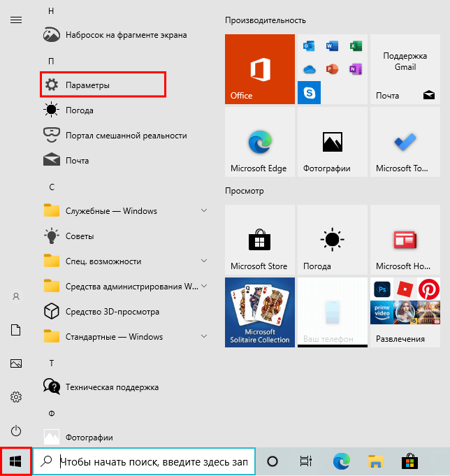Expand Спец. возможности folder

[x=126, y=261]
